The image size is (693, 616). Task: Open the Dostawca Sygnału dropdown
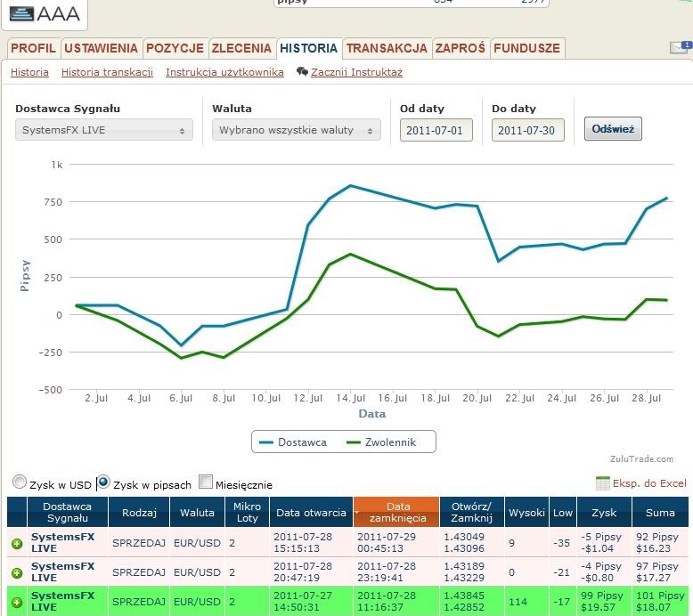click(104, 130)
